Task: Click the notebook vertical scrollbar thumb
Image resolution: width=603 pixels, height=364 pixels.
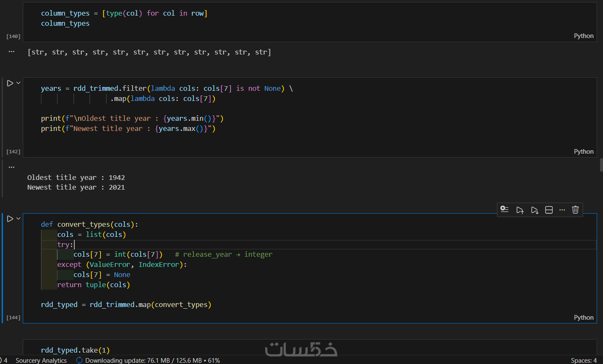Action: coord(601,165)
